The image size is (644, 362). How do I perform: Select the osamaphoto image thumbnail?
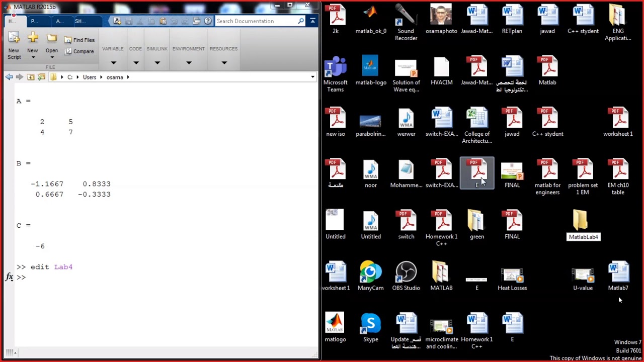pyautogui.click(x=441, y=19)
